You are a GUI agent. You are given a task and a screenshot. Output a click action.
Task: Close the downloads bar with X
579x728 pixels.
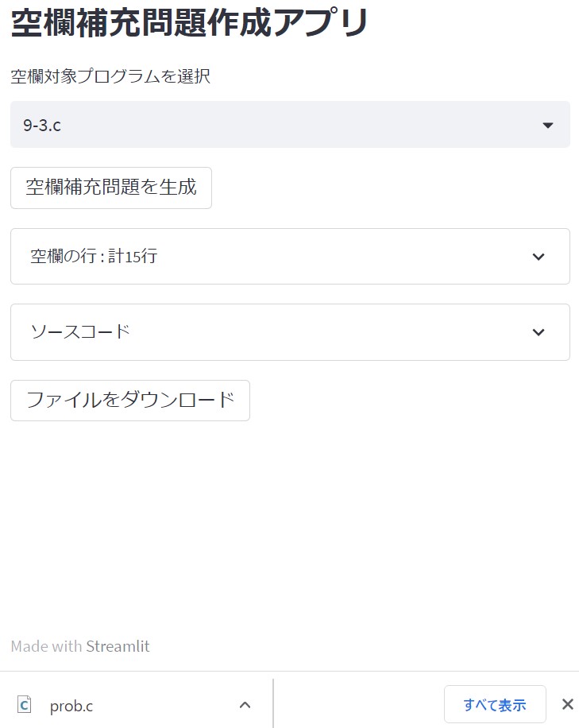click(567, 704)
